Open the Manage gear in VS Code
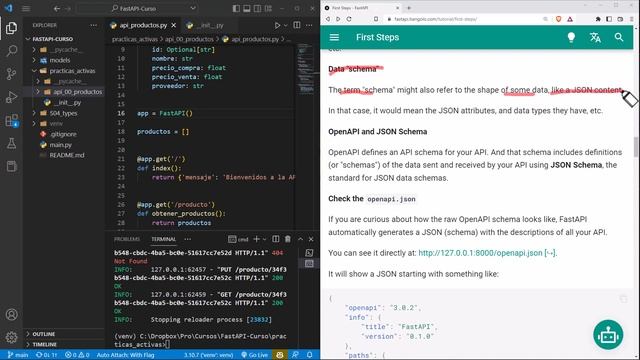This screenshot has height=360, width=640. (11, 337)
